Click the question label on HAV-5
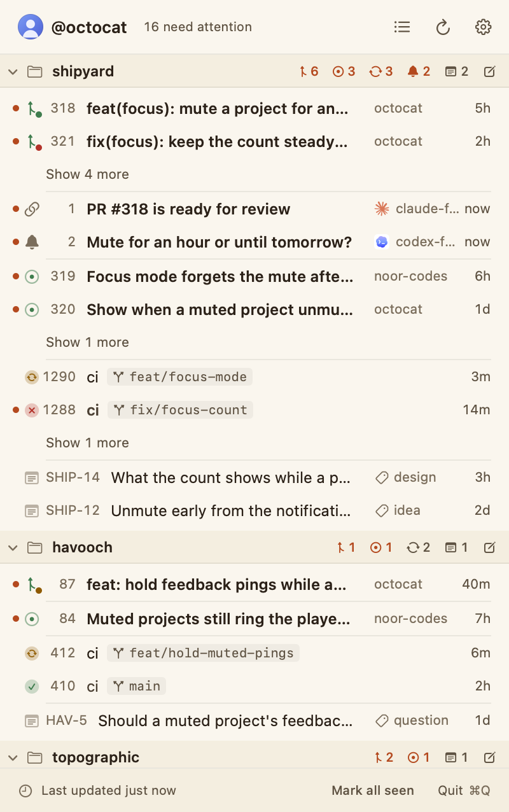The height and width of the screenshot is (812, 509). click(412, 720)
